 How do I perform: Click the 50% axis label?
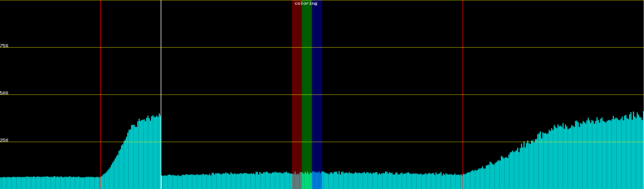pos(4,93)
